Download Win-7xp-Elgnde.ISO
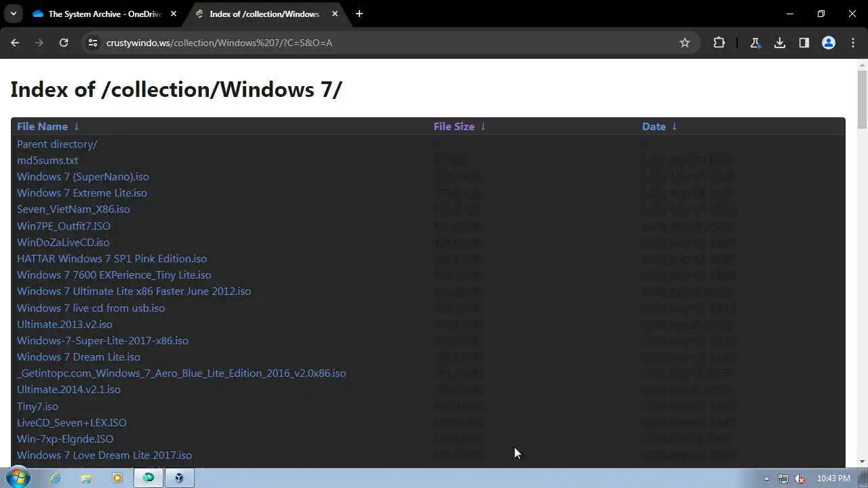This screenshot has width=868, height=488. 65,439
